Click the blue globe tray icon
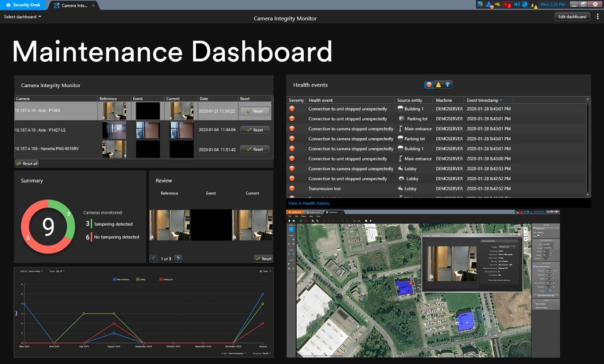The image size is (604, 364). 525,4
